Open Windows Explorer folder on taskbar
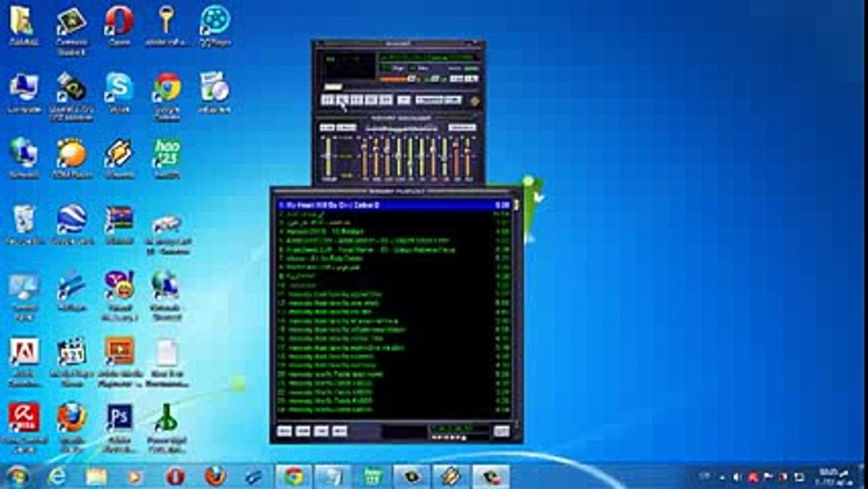The width and height of the screenshot is (868, 489). pos(96,476)
